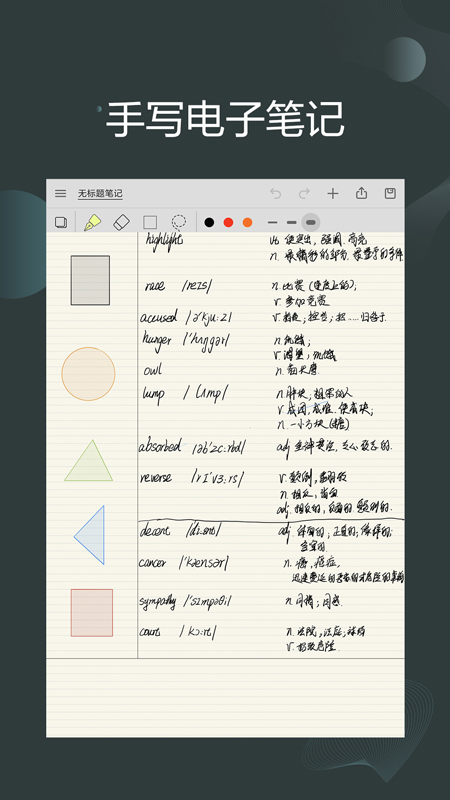Click the handwritten word "absorbed"
450x800 pixels.
[160, 447]
